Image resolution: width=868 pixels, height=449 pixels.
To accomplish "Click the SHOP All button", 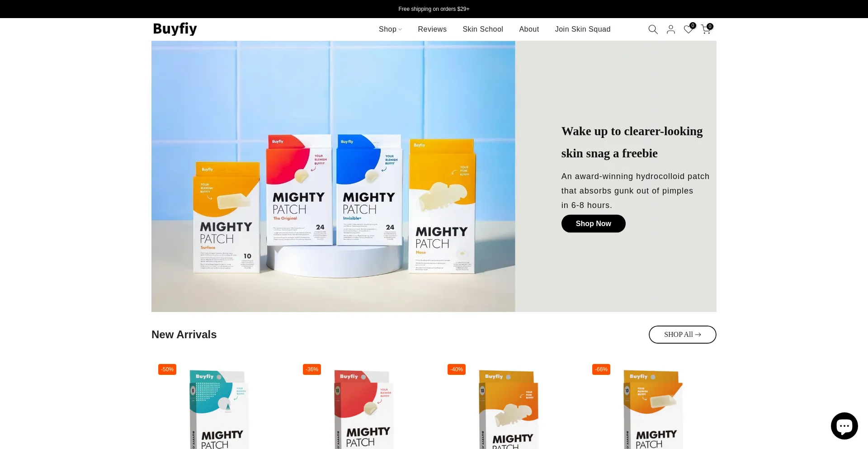I will point(682,335).
